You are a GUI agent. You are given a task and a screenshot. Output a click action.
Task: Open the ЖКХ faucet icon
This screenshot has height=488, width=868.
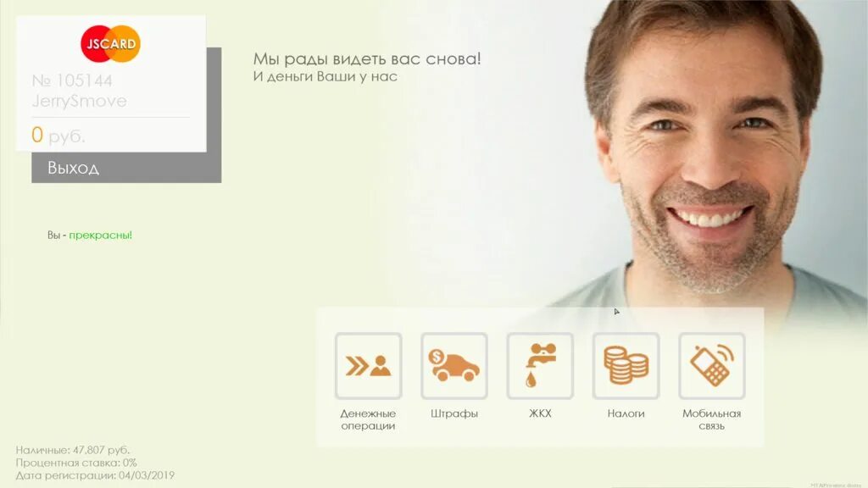540,366
